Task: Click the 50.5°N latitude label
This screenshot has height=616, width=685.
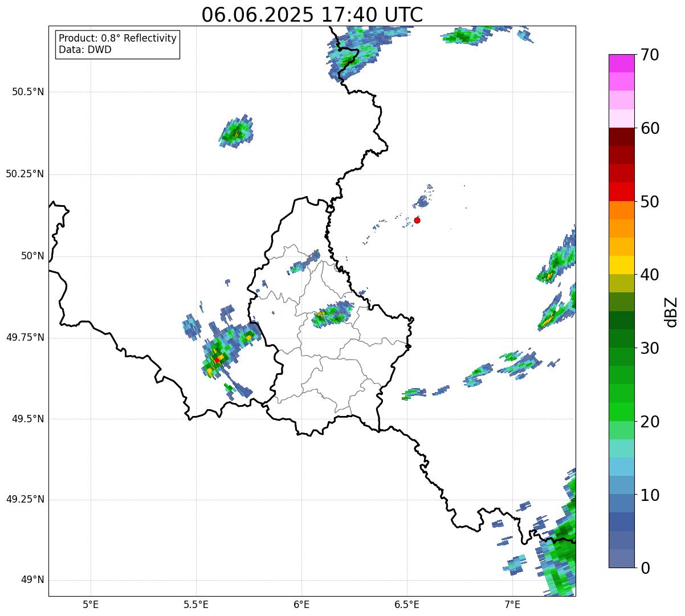Action: pyautogui.click(x=28, y=92)
